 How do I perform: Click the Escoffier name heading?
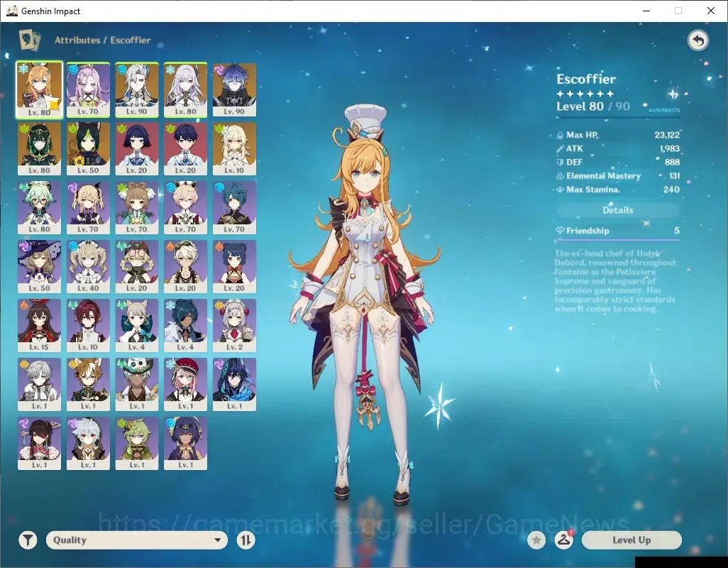coord(586,79)
